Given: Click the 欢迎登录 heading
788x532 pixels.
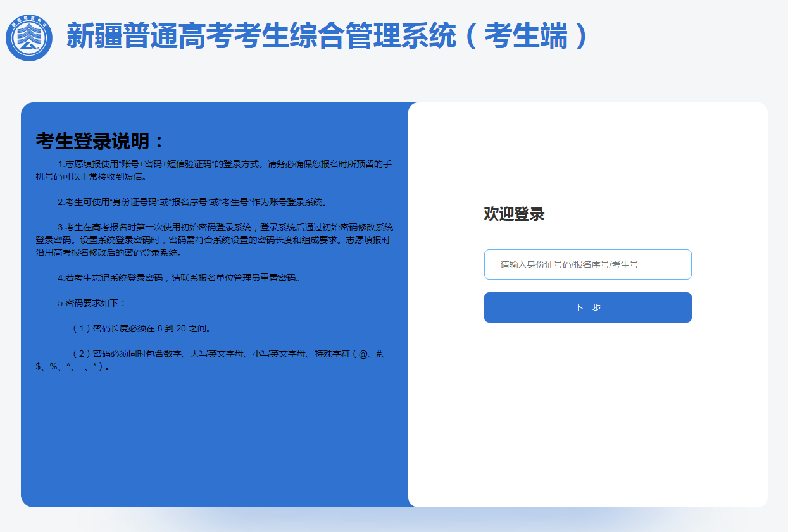Looking at the screenshot, I should [514, 214].
